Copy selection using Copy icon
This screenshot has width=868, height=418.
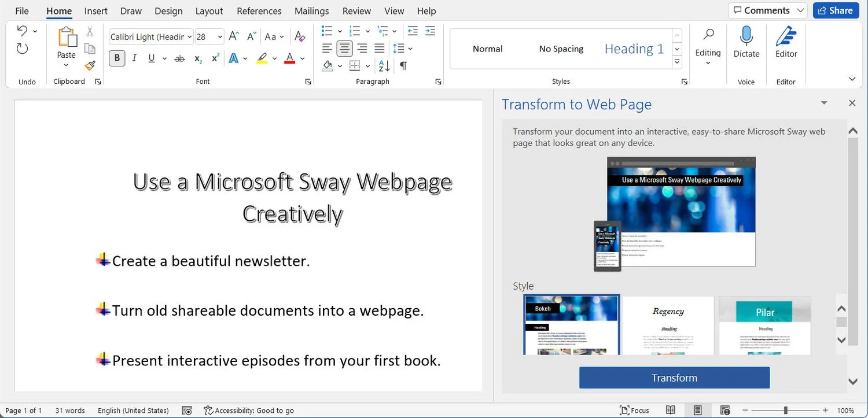90,49
